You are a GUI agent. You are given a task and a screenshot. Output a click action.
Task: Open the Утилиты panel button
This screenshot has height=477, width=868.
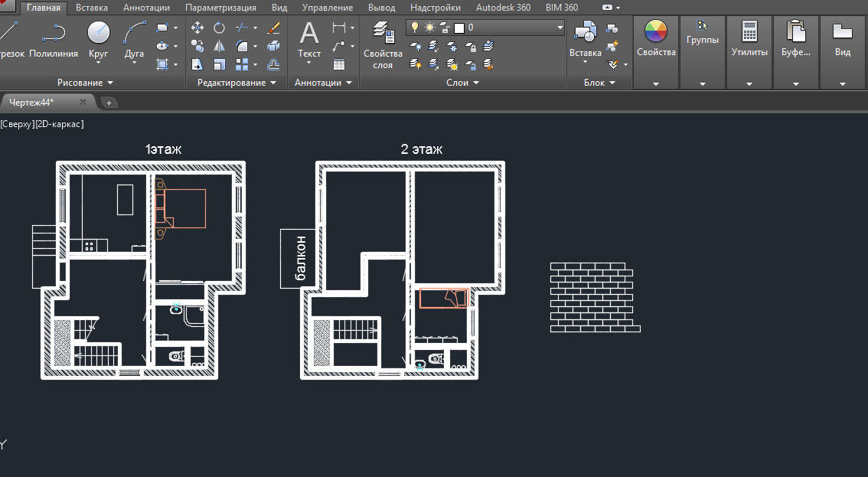click(x=749, y=52)
